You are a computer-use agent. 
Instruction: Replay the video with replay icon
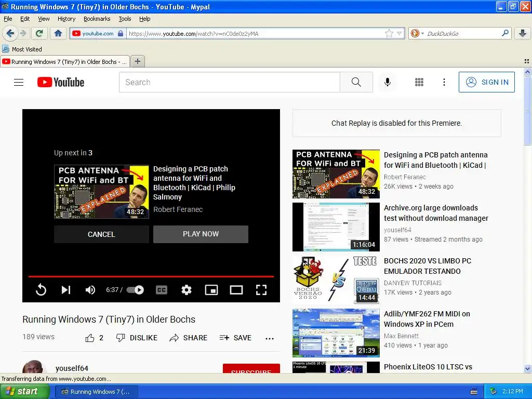pos(41,290)
